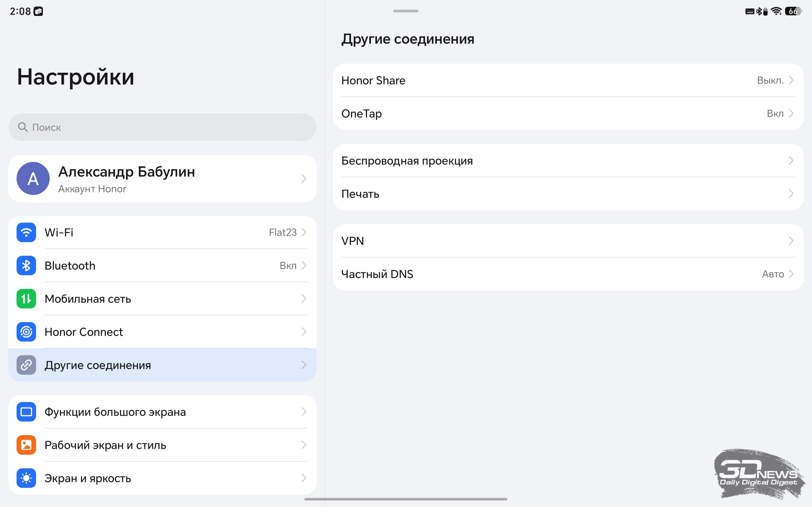Tap the Авто value of Частный DNS
Screen dimensions: 812x507
point(773,274)
